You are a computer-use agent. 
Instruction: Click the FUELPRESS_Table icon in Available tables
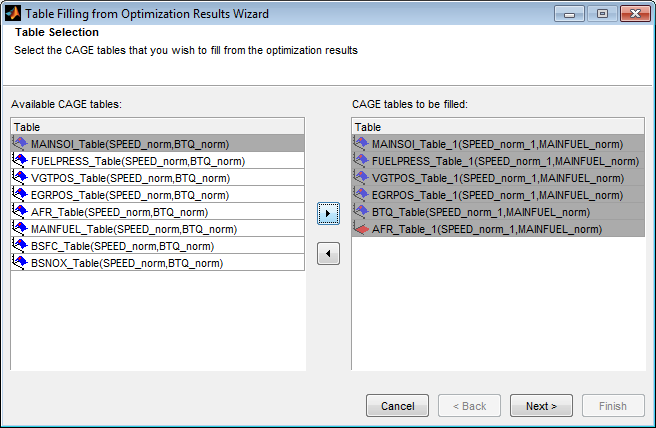click(x=20, y=161)
